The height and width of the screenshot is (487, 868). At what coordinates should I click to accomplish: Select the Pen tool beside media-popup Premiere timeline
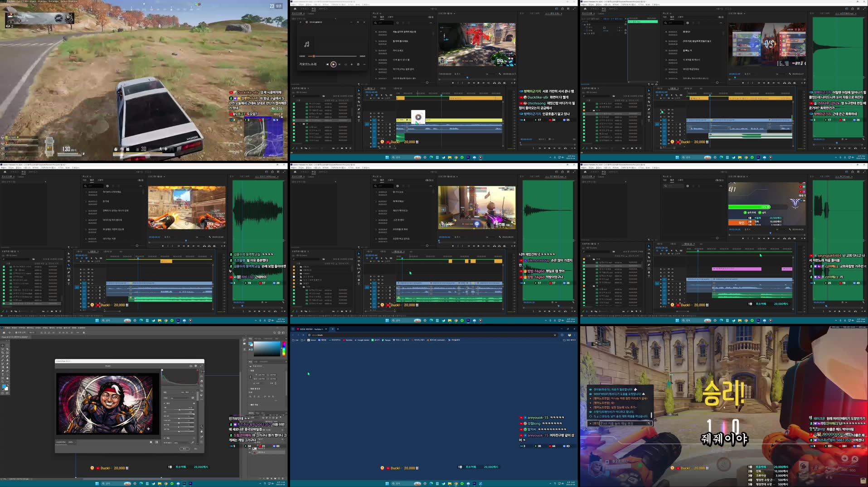click(x=359, y=109)
